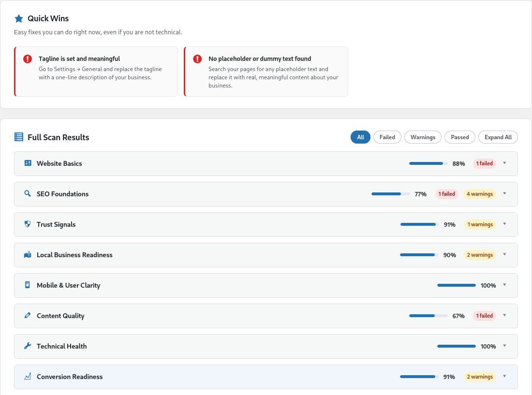
Task: Expand Local Business Readiness with its arrow
Action: (504, 255)
